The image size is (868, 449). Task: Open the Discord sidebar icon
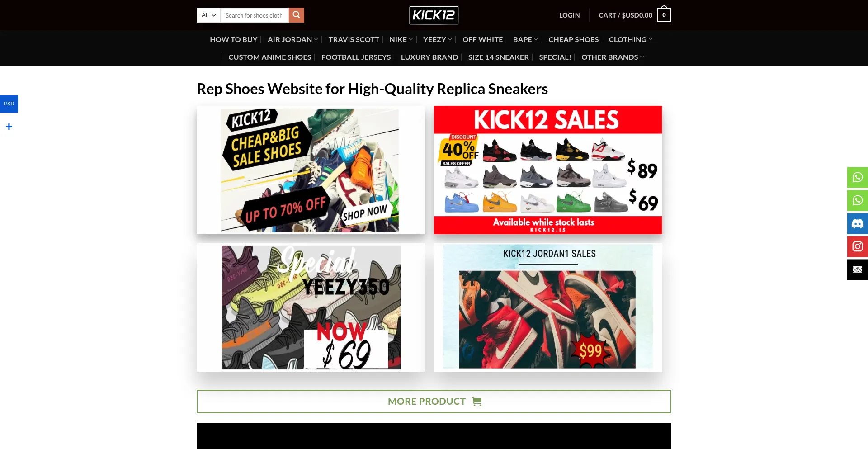click(x=857, y=223)
